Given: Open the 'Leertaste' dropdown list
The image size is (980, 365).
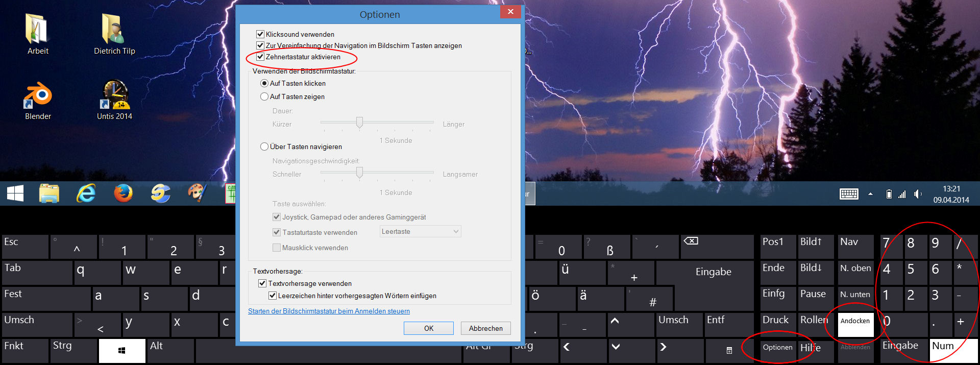Looking at the screenshot, I should [x=421, y=231].
